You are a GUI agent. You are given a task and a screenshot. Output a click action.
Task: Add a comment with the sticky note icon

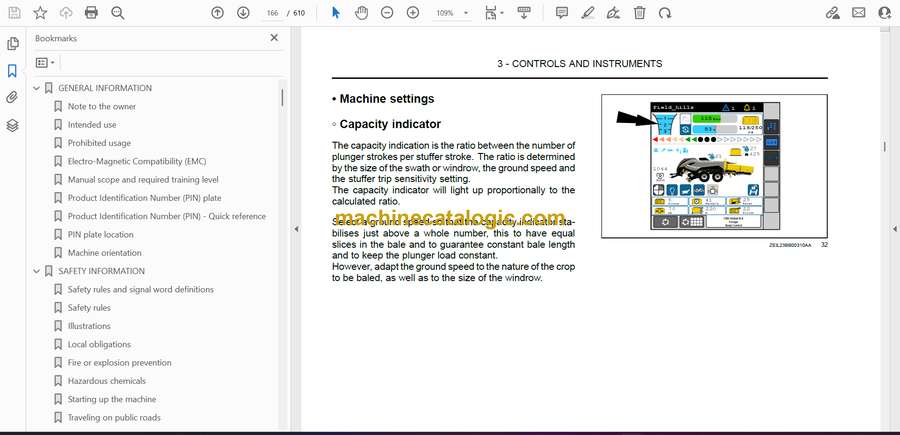click(x=562, y=13)
